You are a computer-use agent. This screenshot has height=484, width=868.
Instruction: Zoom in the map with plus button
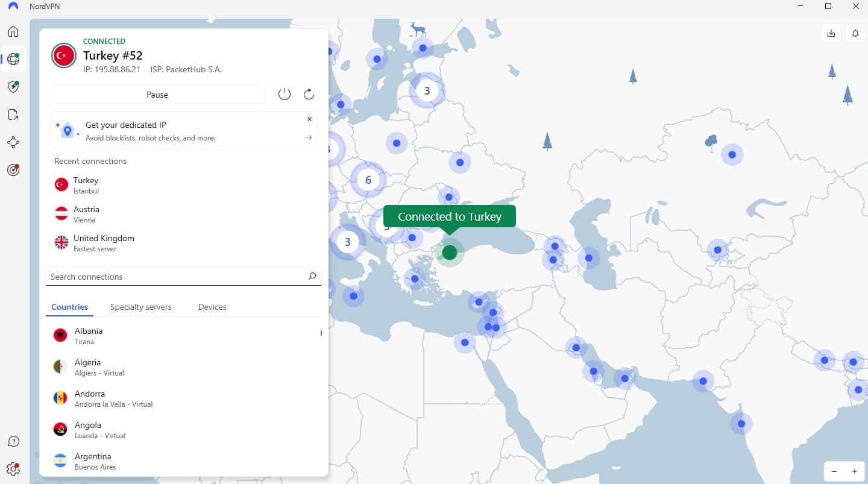[x=854, y=471]
